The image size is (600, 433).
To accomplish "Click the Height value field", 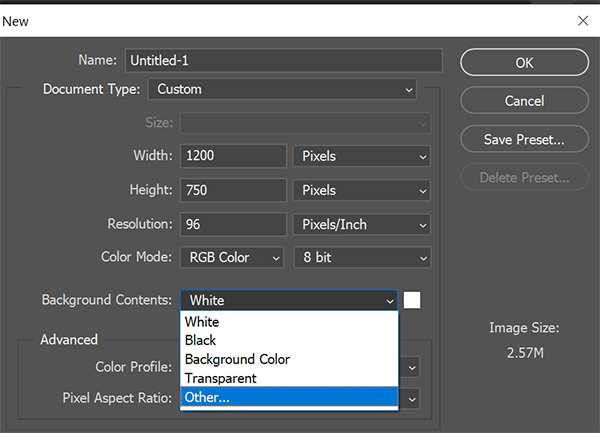I will 233,190.
